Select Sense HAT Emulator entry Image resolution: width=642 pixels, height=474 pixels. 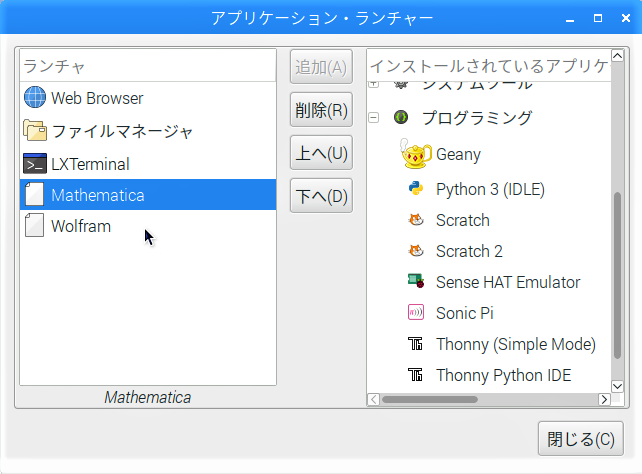click(x=508, y=282)
